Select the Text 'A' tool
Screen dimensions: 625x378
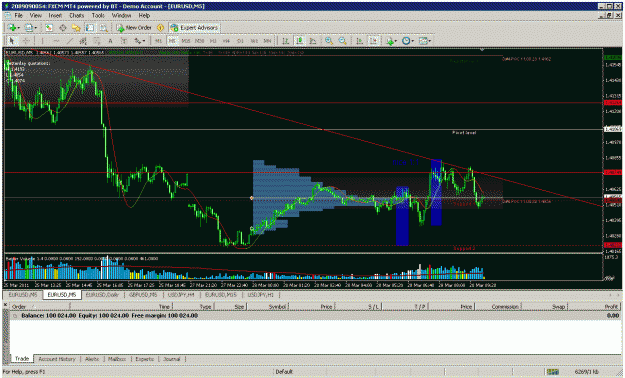110,41
